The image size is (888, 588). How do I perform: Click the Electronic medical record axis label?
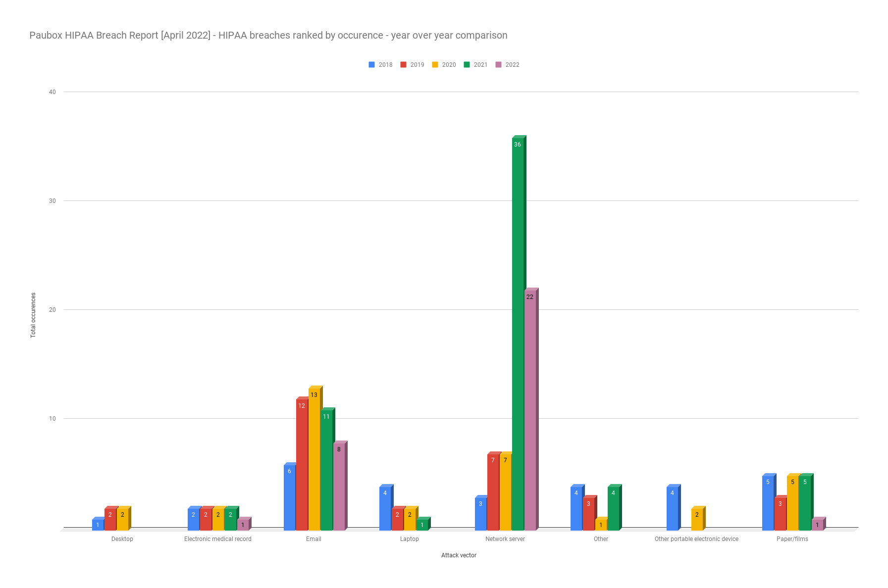coord(217,539)
